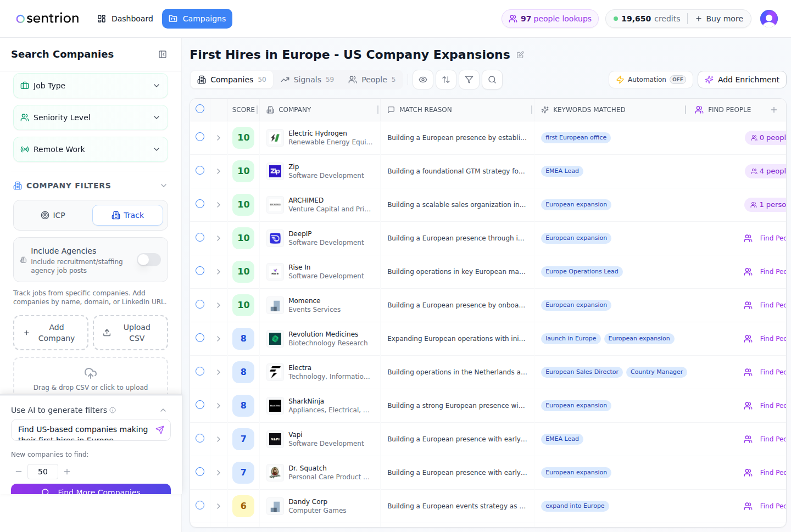
Task: Click the Sentrion logo
Action: 48,19
